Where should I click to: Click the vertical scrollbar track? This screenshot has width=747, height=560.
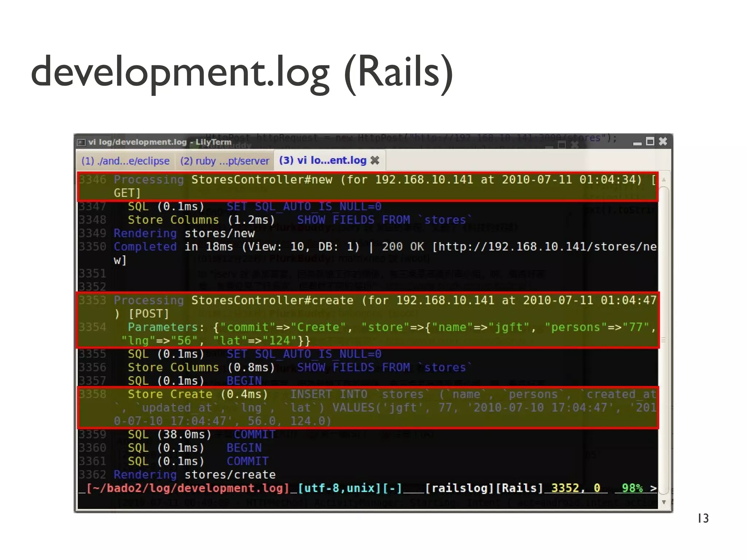click(664, 340)
